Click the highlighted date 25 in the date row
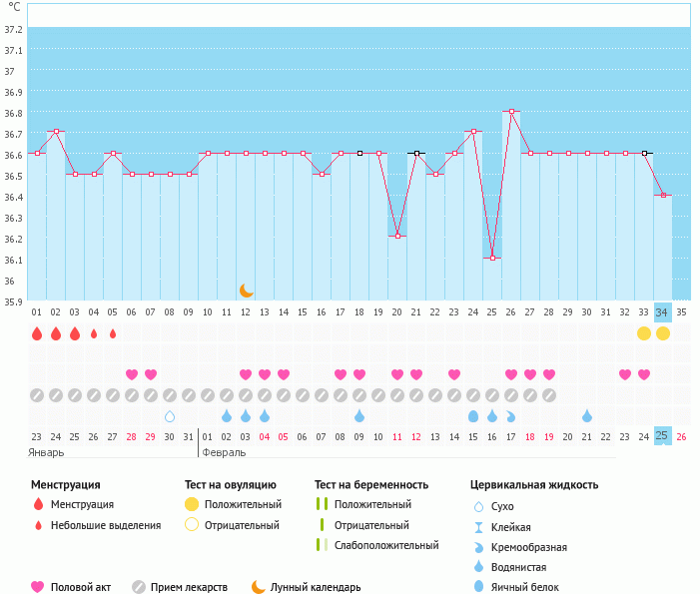 (662, 436)
